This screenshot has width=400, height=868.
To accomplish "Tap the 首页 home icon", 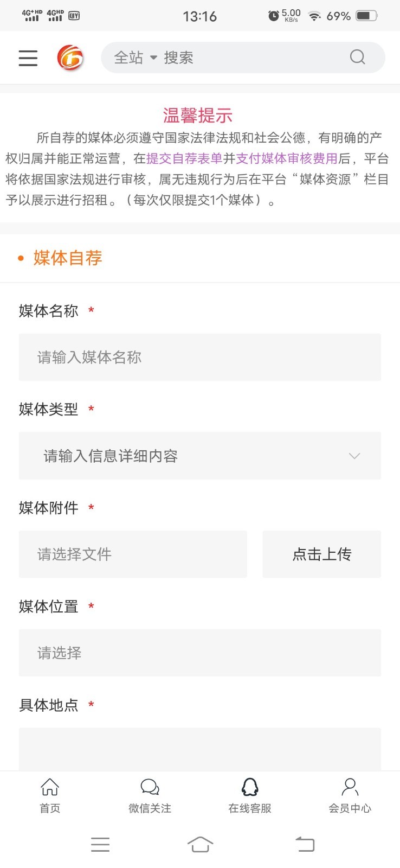I will (x=50, y=787).
